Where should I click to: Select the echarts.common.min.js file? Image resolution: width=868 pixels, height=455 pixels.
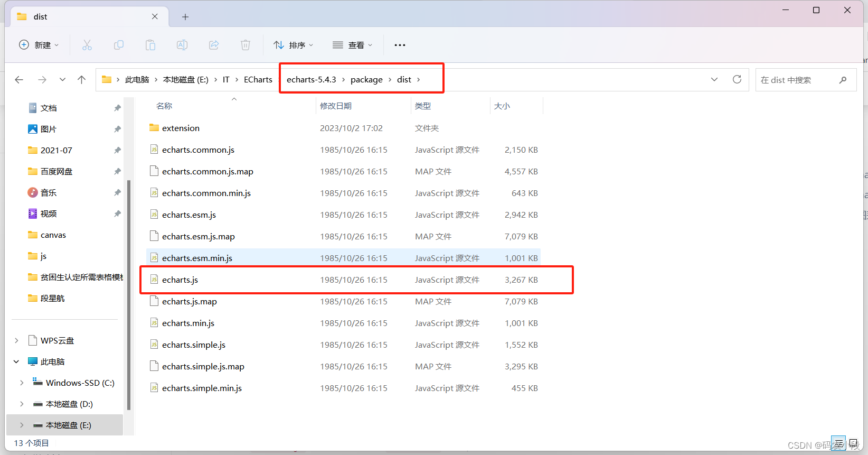pyautogui.click(x=344, y=193)
